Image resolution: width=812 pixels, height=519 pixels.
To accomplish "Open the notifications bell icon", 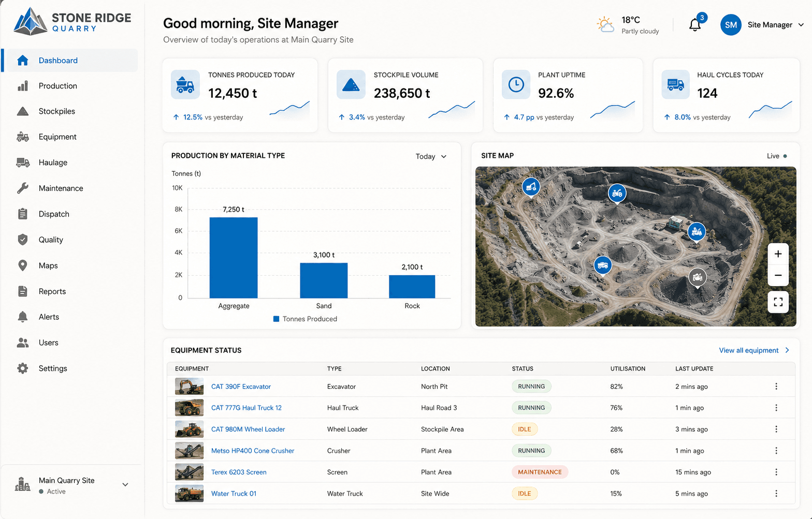I will point(695,24).
